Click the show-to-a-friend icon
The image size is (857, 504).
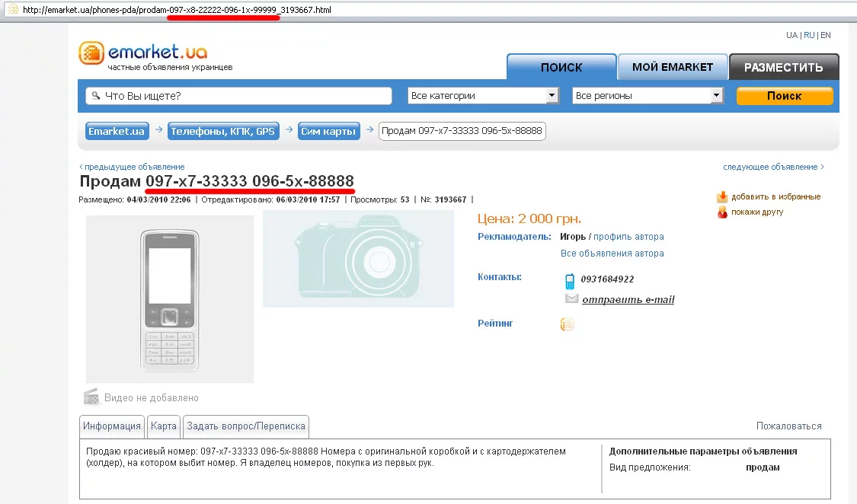click(723, 212)
